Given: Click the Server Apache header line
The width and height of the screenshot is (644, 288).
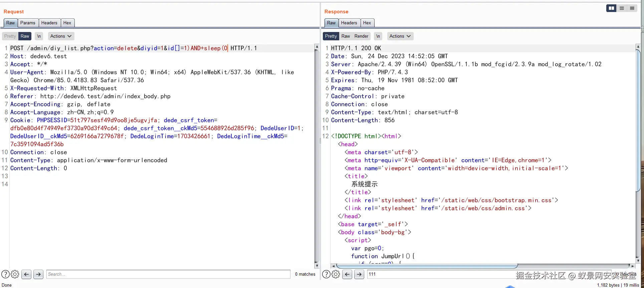Looking at the screenshot, I should coord(466,64).
